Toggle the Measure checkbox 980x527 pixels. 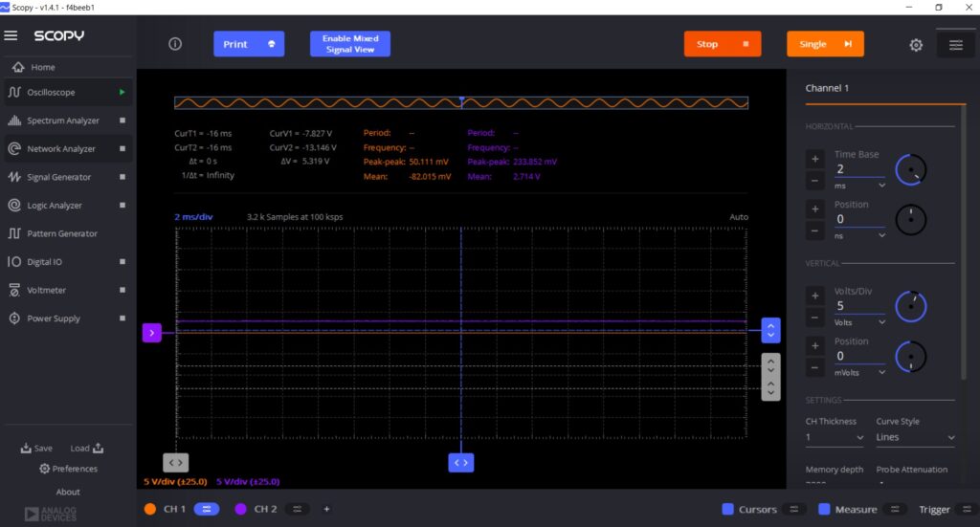click(826, 510)
